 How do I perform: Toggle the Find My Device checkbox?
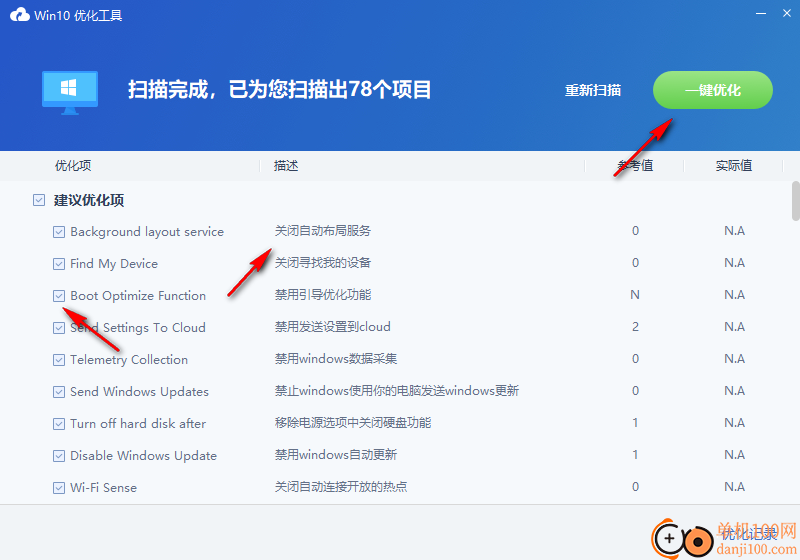click(x=59, y=264)
